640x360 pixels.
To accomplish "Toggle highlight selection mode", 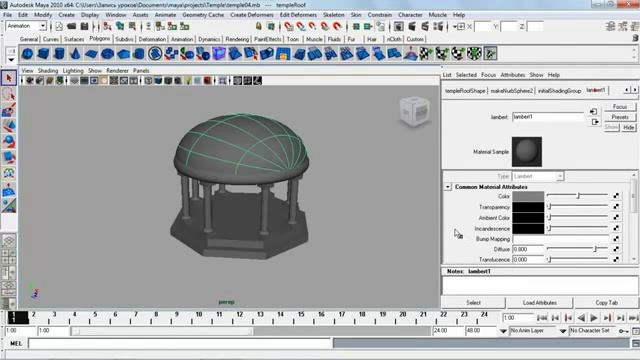I will (x=271, y=27).
